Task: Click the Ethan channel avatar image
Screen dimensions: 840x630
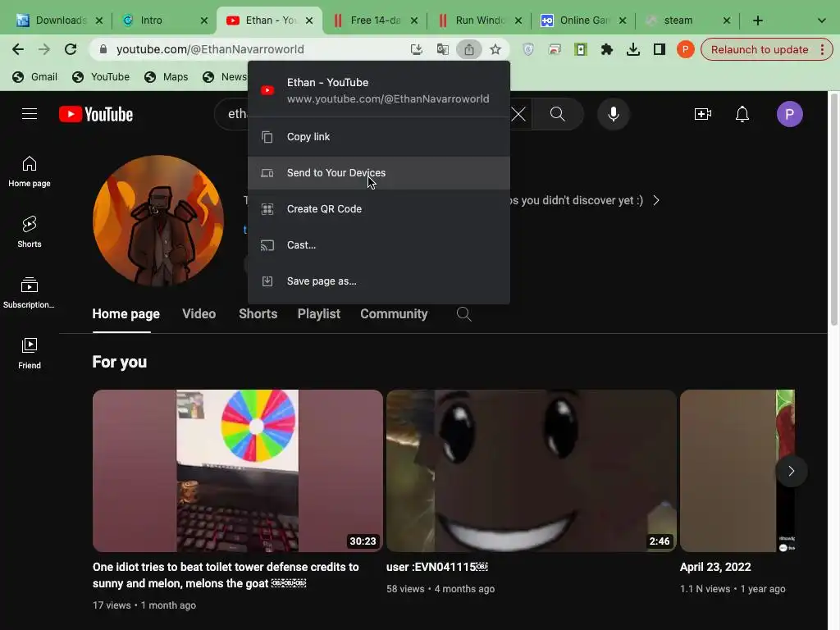Action: click(158, 220)
